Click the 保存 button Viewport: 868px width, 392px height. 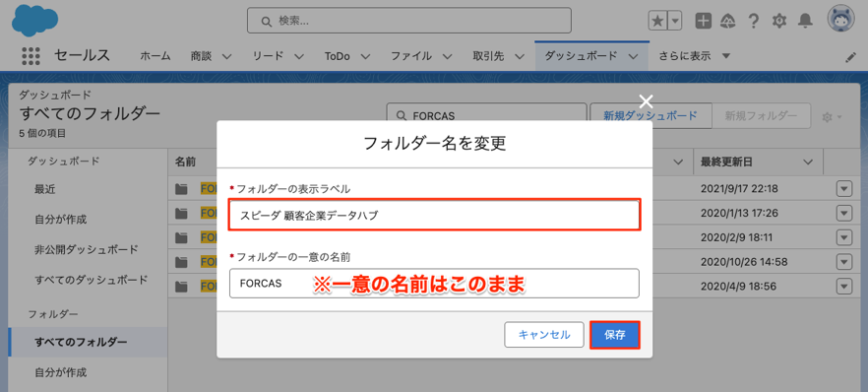click(x=615, y=335)
